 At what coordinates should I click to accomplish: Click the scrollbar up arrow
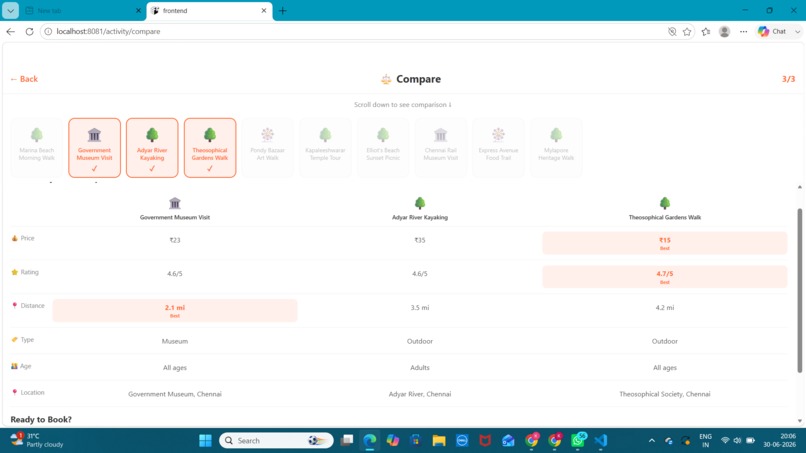(x=800, y=187)
